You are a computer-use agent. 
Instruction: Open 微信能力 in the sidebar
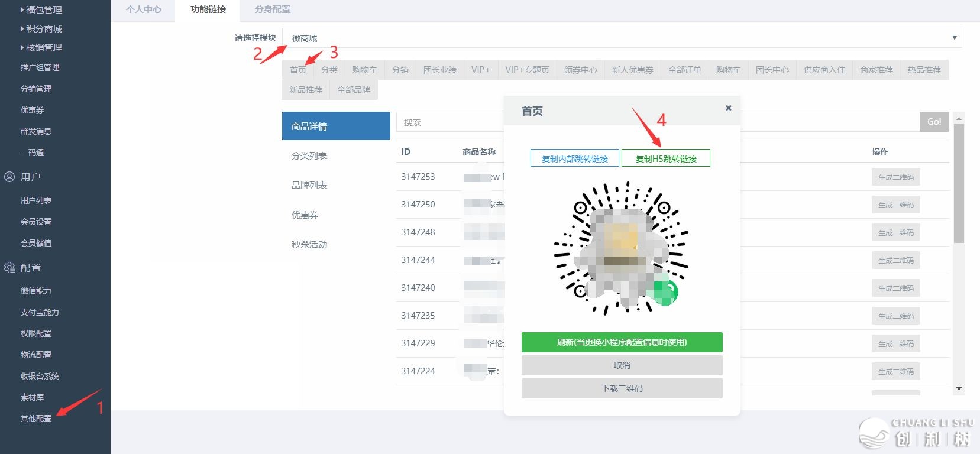pos(36,291)
